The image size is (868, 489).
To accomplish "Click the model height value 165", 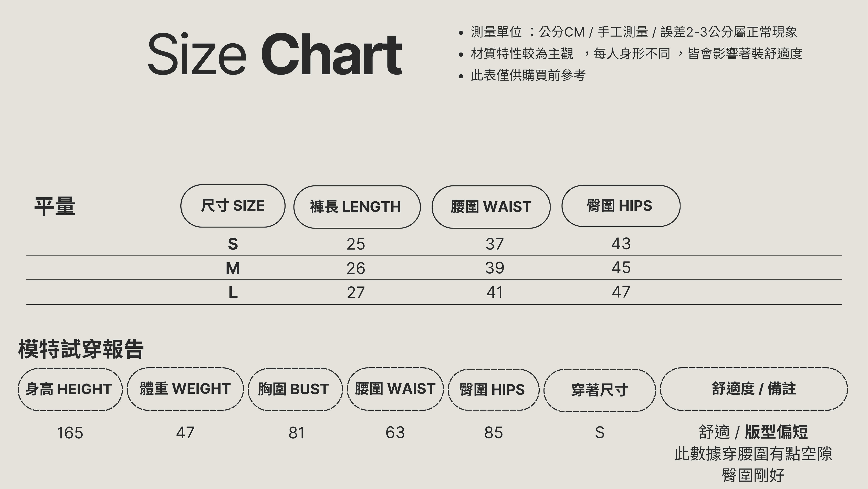I will coord(70,433).
